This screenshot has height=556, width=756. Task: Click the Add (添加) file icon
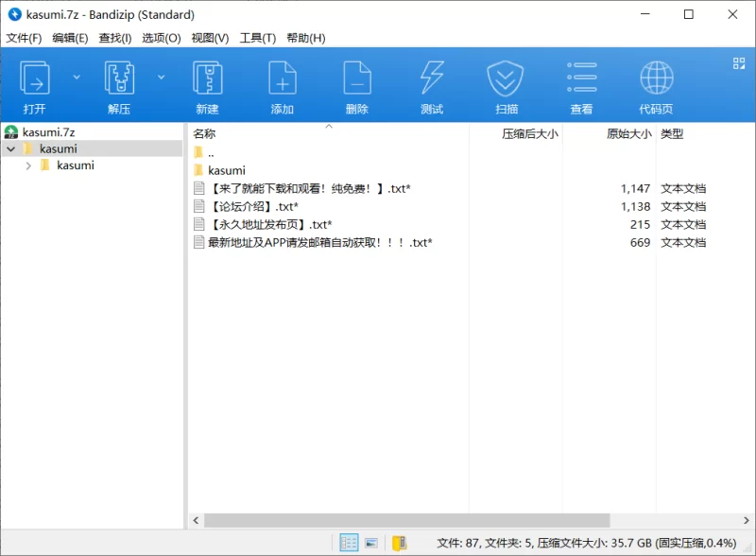(282, 78)
